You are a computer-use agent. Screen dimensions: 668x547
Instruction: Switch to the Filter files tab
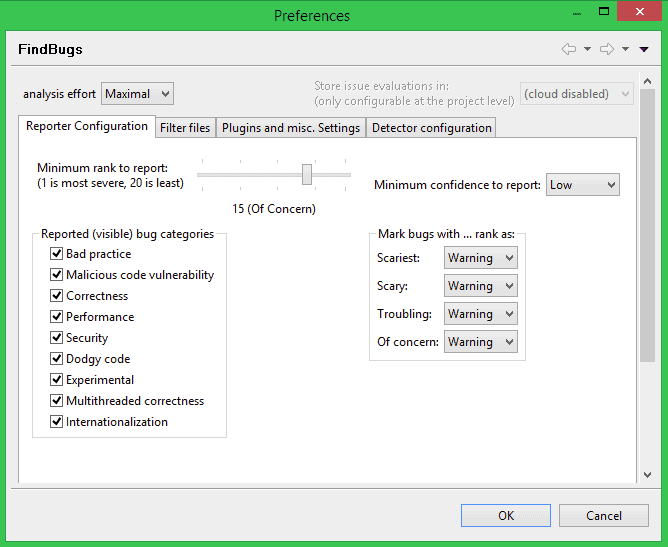(x=185, y=128)
